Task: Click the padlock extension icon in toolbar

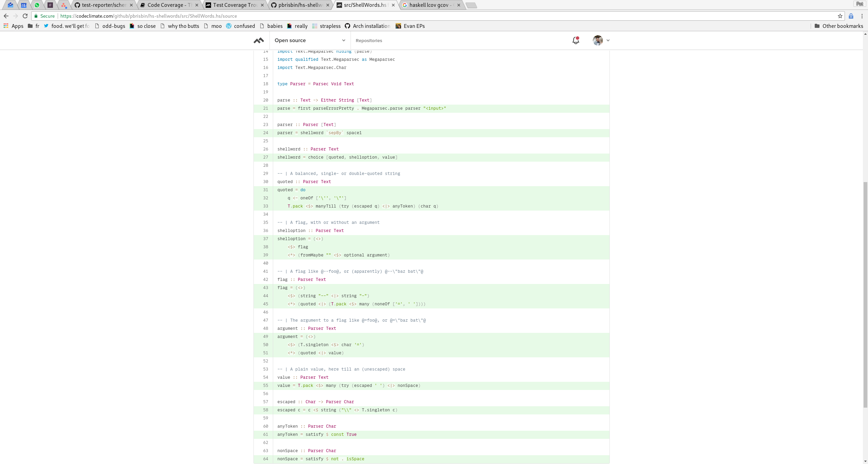Action: (851, 16)
